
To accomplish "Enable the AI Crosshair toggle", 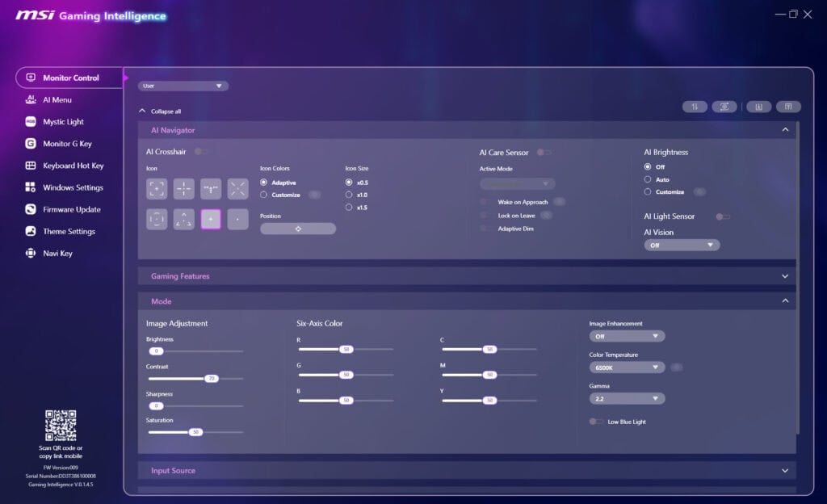I will pos(200,152).
